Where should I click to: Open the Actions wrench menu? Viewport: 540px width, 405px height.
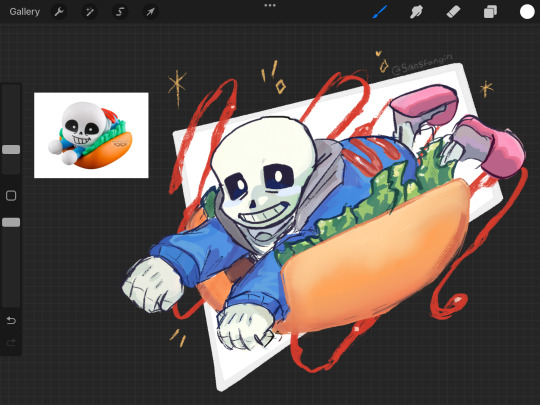pyautogui.click(x=59, y=12)
